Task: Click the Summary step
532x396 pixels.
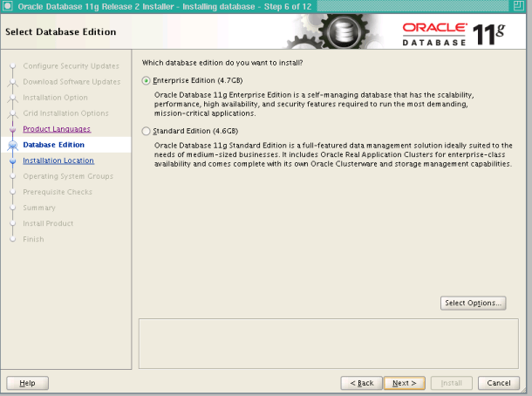Action: (x=39, y=208)
